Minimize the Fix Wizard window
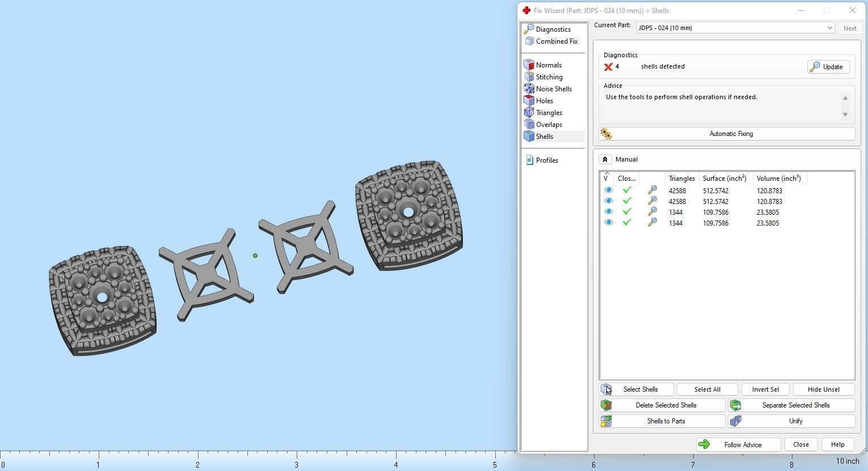 coord(800,10)
